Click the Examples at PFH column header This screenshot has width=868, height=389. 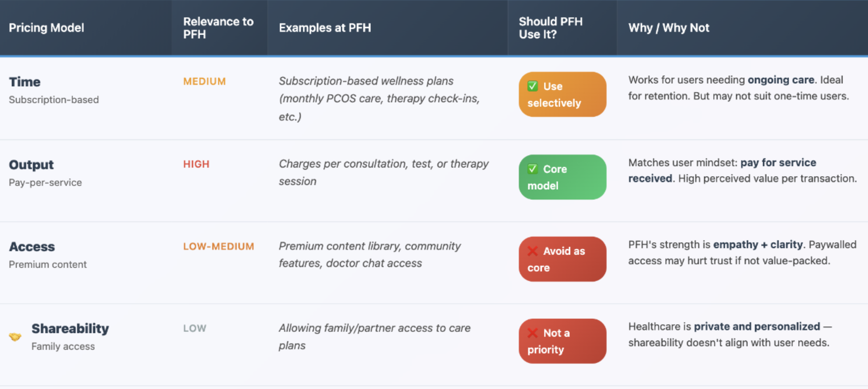(x=325, y=28)
